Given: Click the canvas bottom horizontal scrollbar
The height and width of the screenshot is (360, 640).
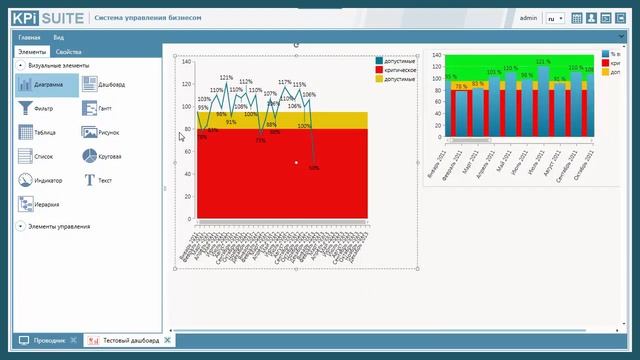Looking at the screenshot, I should click(x=379, y=330).
